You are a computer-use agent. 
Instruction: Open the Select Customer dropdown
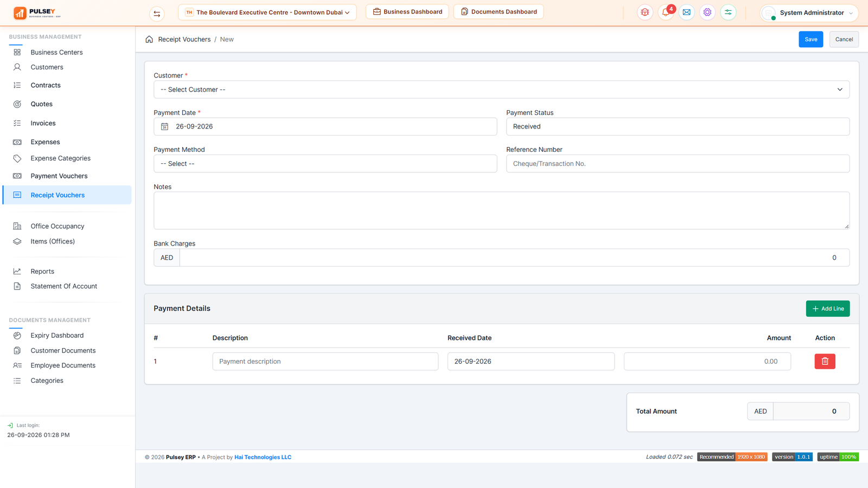[x=501, y=89]
